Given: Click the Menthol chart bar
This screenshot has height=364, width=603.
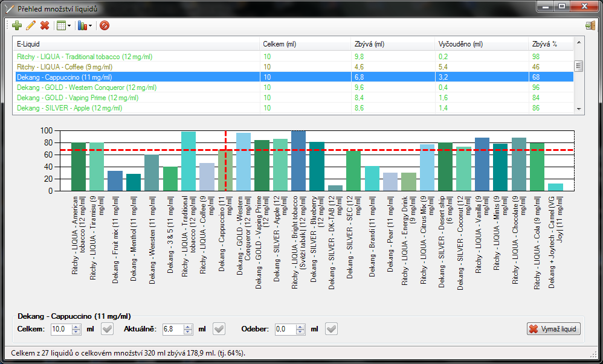Looking at the screenshot, I should coord(134,182).
